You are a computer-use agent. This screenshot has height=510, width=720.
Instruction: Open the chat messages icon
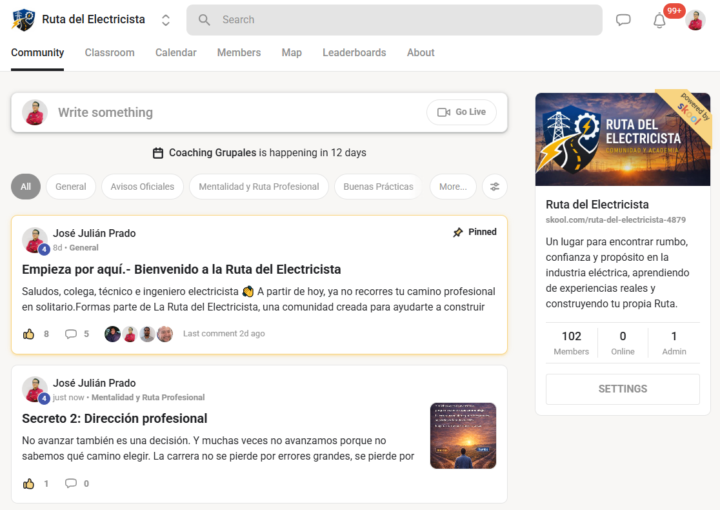pyautogui.click(x=623, y=20)
